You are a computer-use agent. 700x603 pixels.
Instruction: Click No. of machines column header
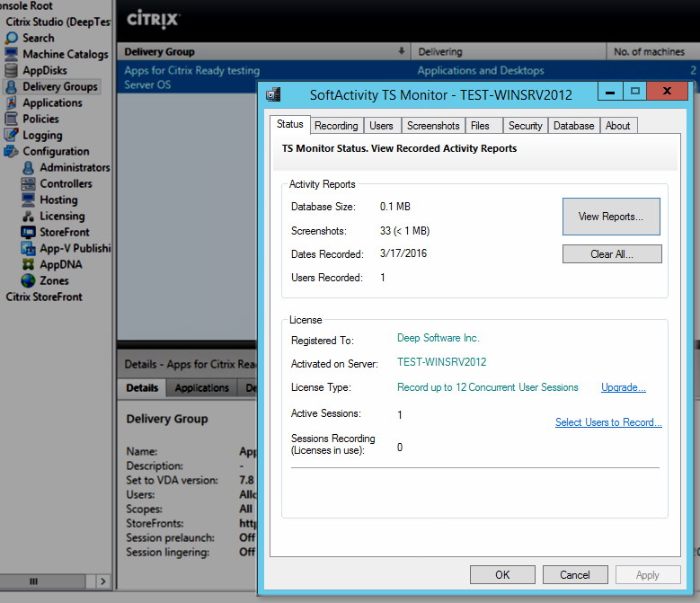coord(653,52)
